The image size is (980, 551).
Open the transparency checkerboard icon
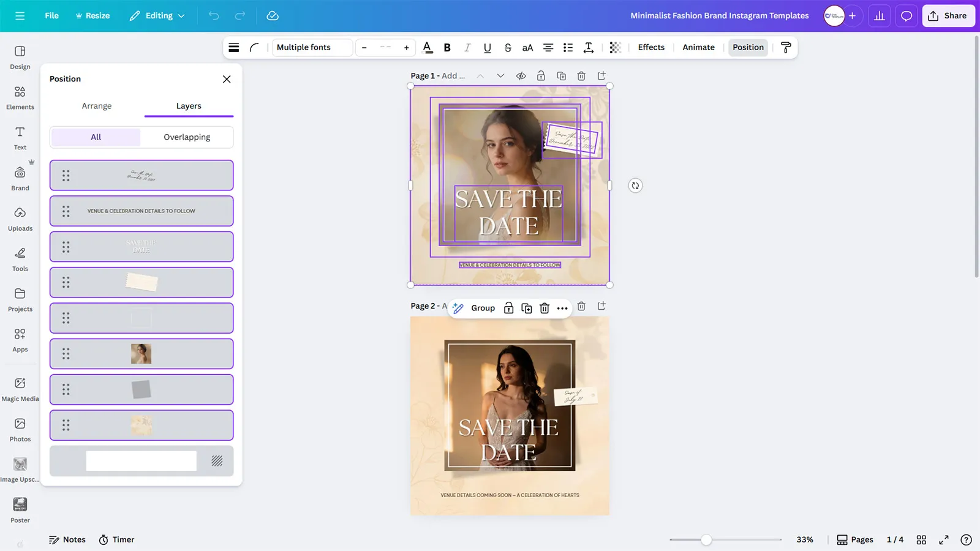pyautogui.click(x=616, y=48)
